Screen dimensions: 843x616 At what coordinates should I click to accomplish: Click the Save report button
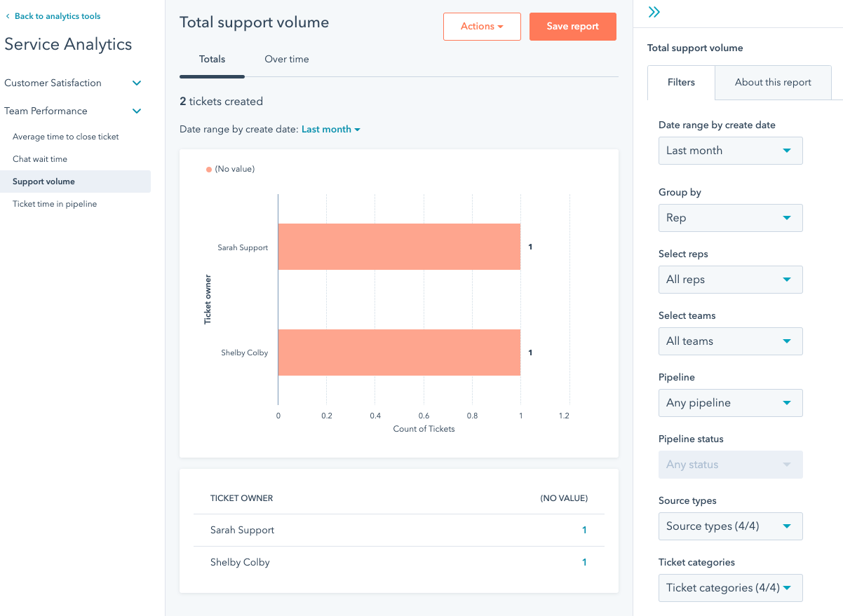(x=572, y=27)
